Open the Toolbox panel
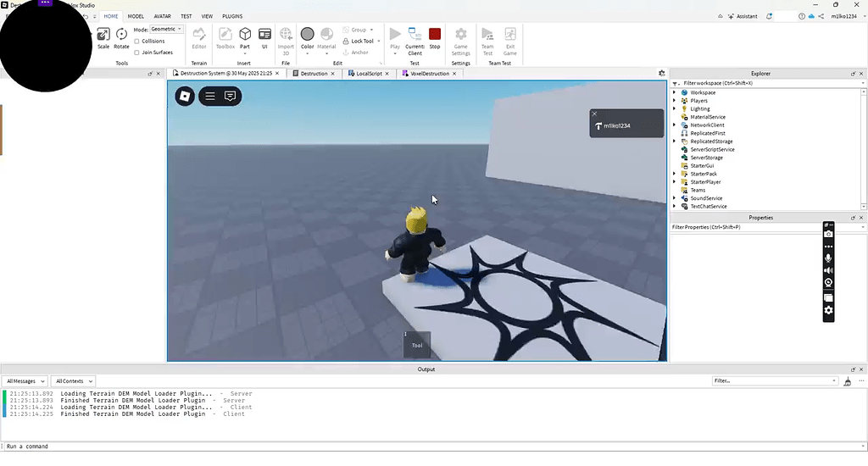This screenshot has height=466, width=868. point(225,38)
